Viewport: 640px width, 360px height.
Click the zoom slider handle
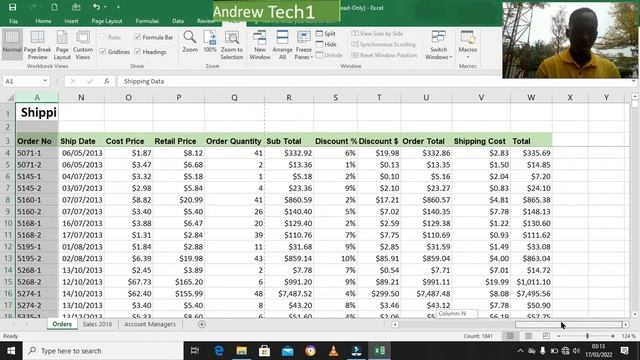[587, 336]
